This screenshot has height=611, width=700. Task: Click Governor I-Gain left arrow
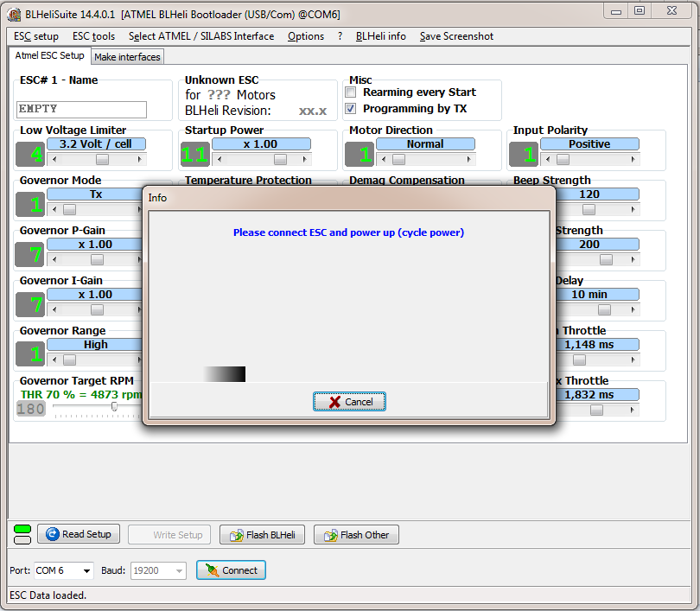pyautogui.click(x=54, y=309)
